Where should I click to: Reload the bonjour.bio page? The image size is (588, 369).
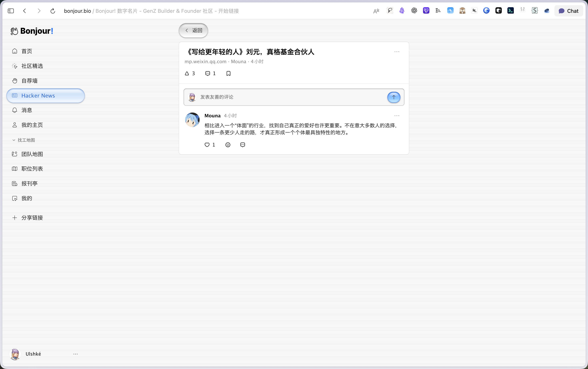53,11
